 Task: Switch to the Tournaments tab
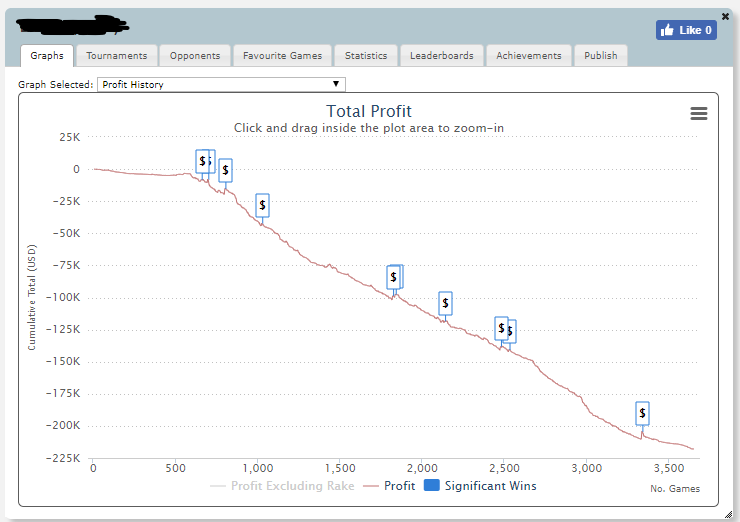point(117,56)
